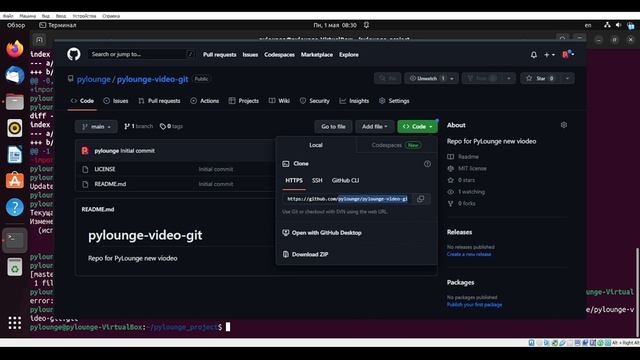
Task: Open the Trash in the dock
Action: coord(15,267)
